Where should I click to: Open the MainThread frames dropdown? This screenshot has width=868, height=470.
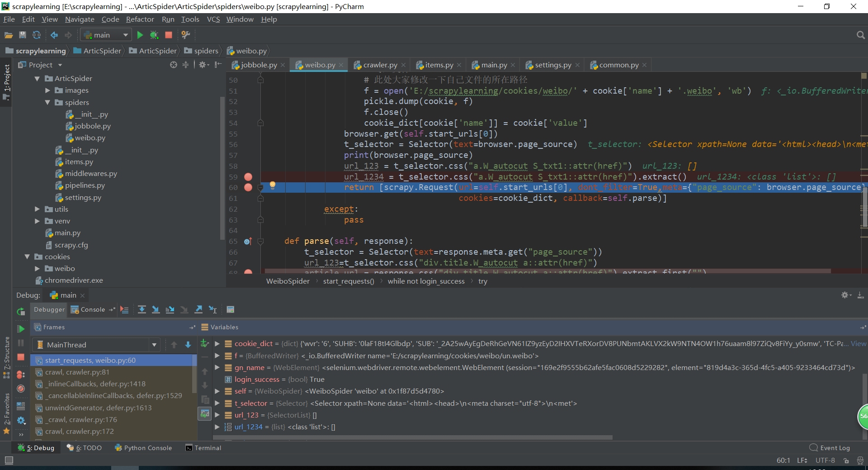(154, 345)
